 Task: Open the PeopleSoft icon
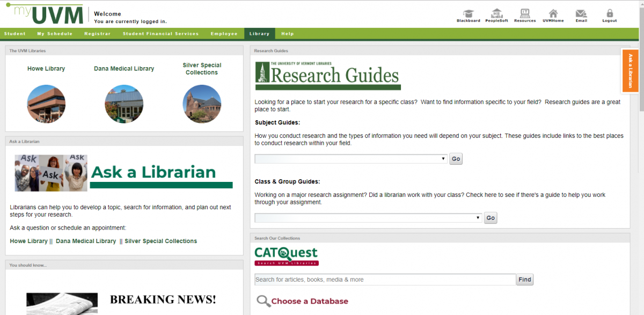pyautogui.click(x=496, y=13)
